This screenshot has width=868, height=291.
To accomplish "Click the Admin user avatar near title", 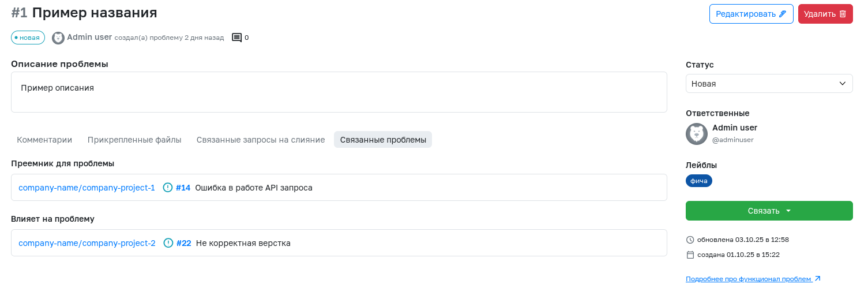I will pos(58,38).
